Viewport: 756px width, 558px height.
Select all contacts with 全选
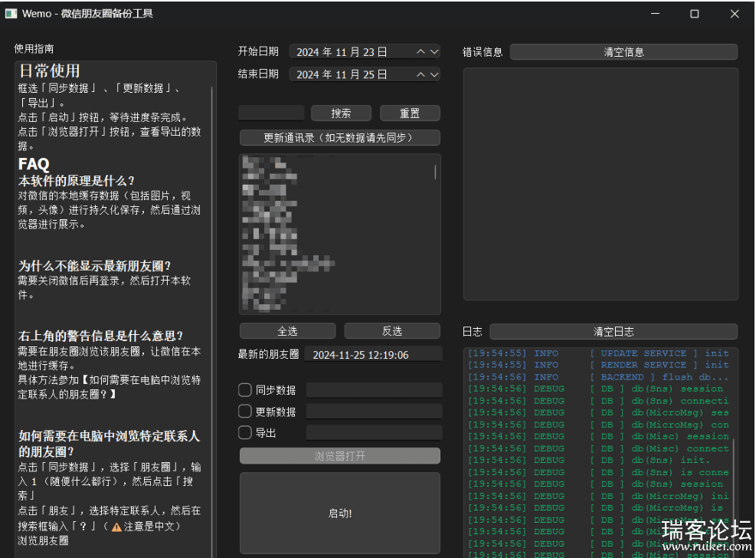[287, 331]
